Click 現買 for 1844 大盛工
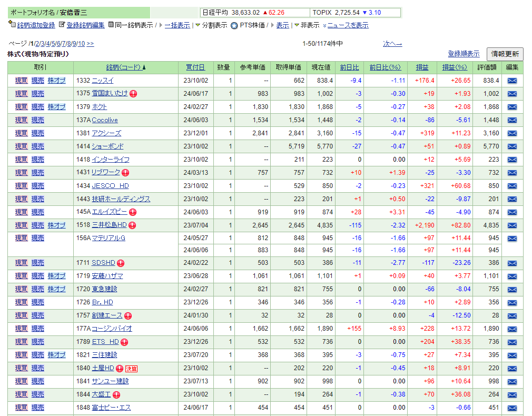 21,394
